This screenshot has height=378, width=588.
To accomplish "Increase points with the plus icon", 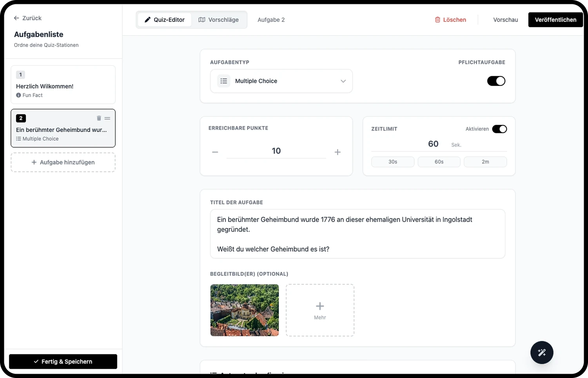I will tap(338, 152).
